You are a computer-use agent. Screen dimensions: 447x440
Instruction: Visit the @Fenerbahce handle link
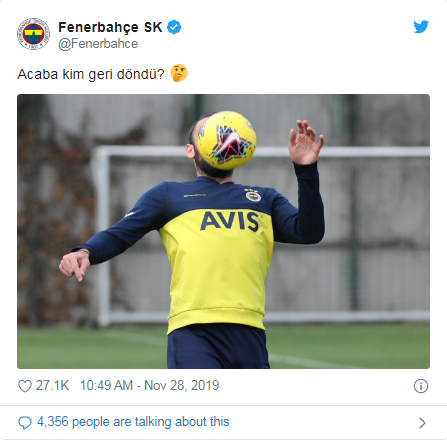coord(98,44)
